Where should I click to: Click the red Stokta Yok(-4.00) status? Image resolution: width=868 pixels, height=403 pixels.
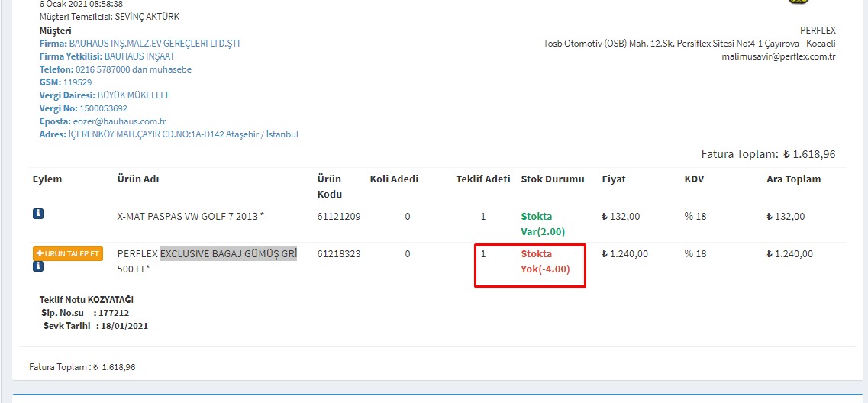545,262
